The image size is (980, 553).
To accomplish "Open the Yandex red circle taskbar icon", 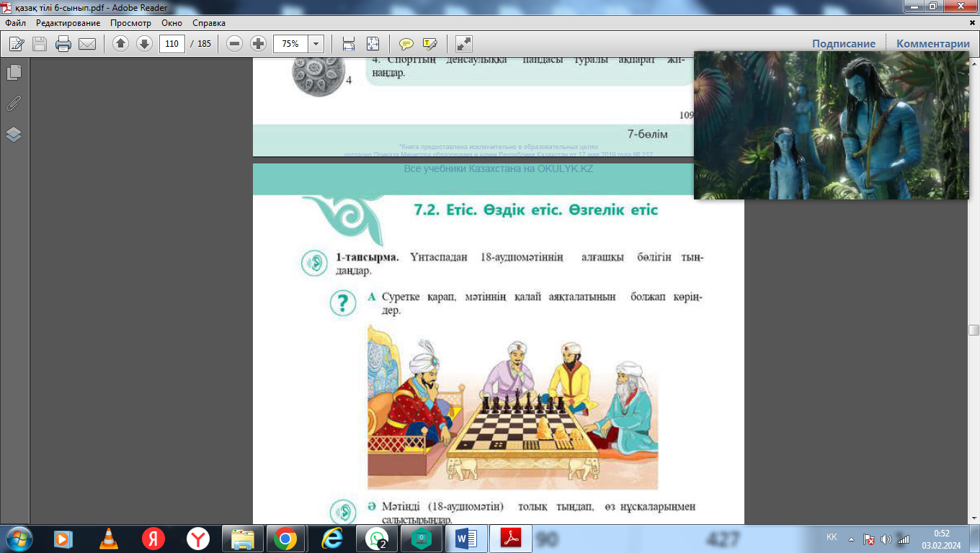I will (153, 539).
